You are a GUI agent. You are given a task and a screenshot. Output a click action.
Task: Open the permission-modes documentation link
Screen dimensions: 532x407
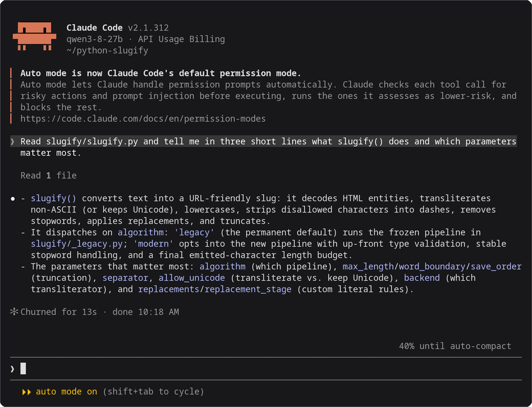tap(143, 119)
